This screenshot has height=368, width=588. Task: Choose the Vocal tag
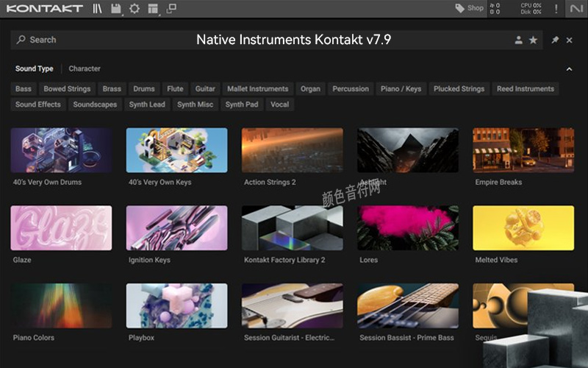tap(280, 105)
